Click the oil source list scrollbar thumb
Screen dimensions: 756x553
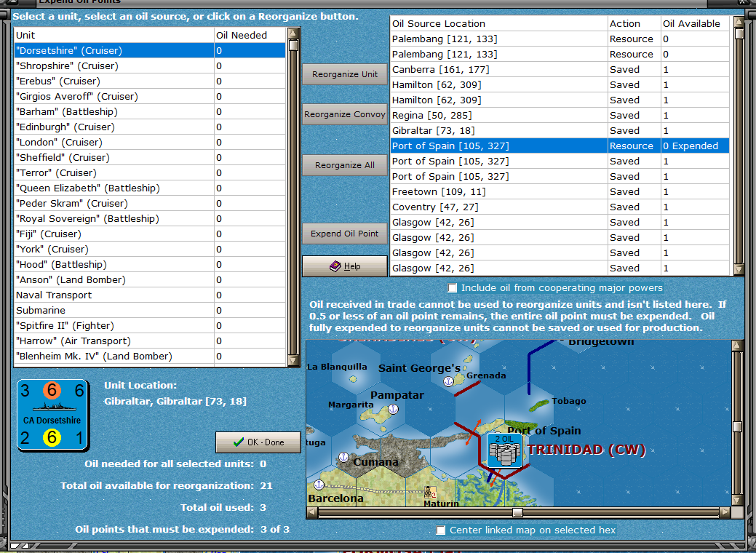pos(739,33)
